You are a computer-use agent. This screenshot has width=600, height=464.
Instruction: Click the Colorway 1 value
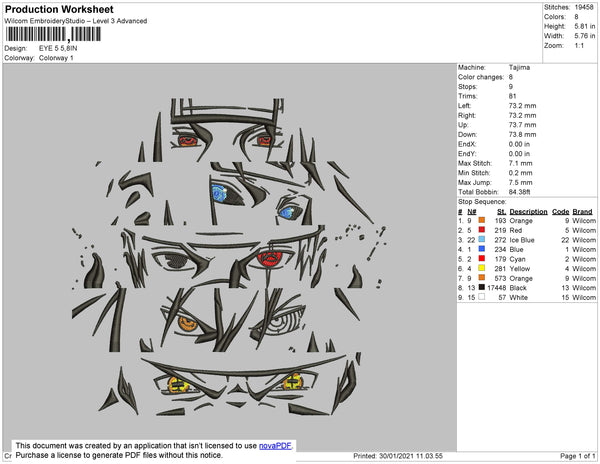pyautogui.click(x=56, y=58)
